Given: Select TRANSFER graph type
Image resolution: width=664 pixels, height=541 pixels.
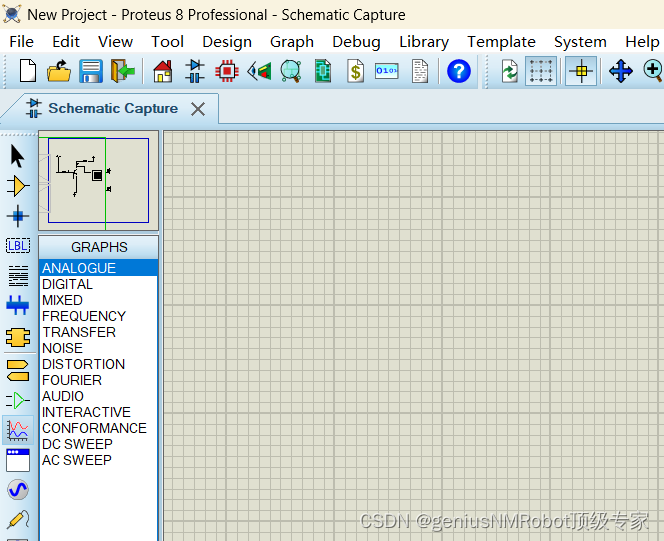Looking at the screenshot, I should (99, 332).
